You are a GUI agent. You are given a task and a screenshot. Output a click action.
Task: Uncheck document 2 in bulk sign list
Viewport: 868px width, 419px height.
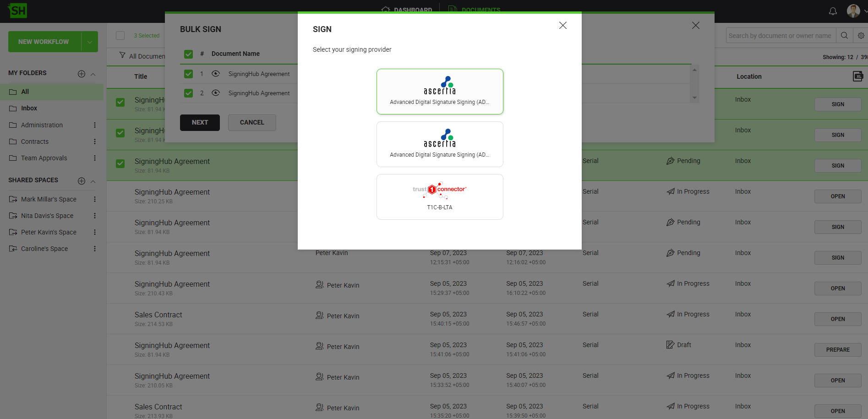[x=188, y=93]
